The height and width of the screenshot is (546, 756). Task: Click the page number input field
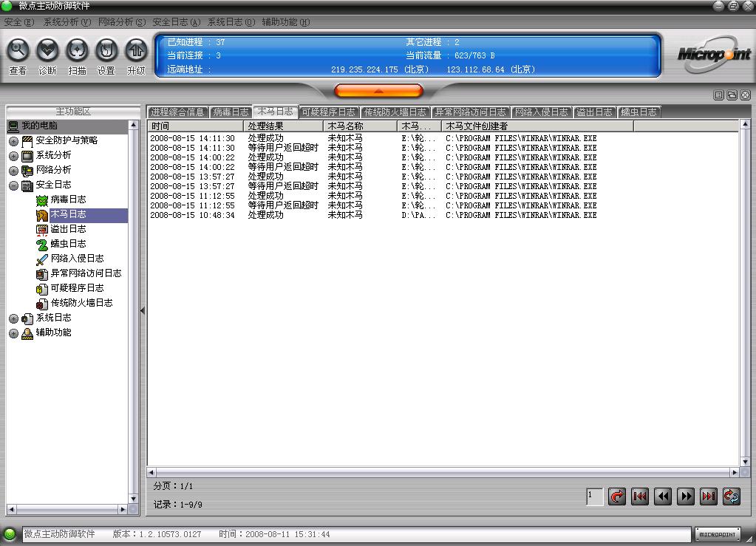point(594,496)
